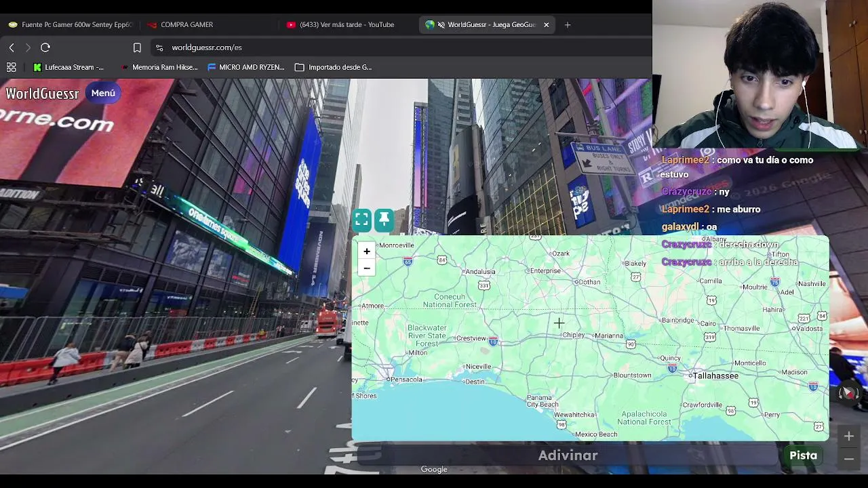Place guess on Chipley on the map
Image resolution: width=868 pixels, height=488 pixels.
[573, 335]
